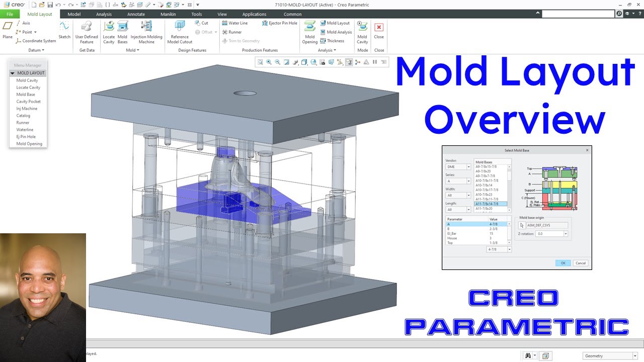Open the Point tool dropdown arrow
Image resolution: width=644 pixels, height=362 pixels.
(x=35, y=32)
